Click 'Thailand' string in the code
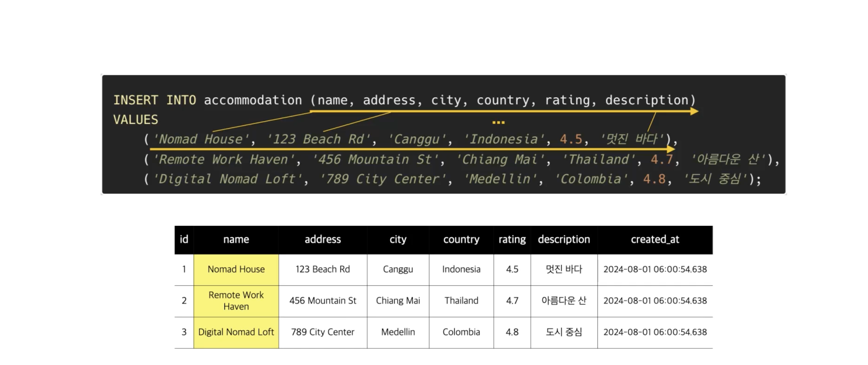 599,159
